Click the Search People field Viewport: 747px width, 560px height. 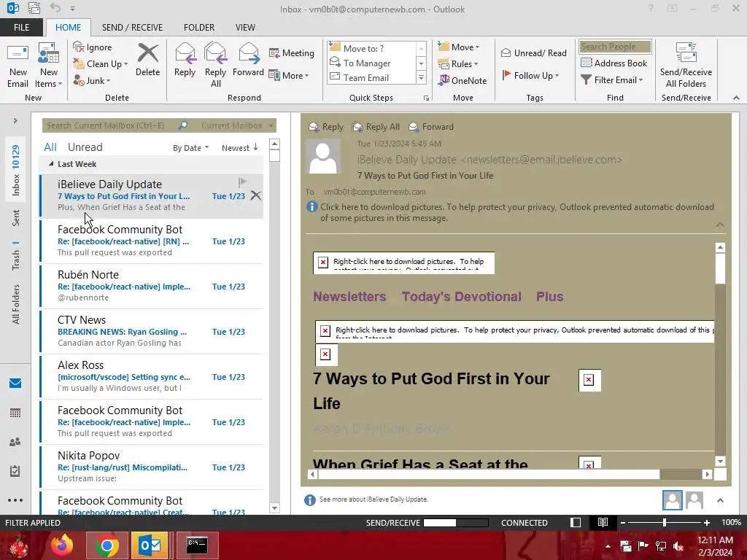pyautogui.click(x=615, y=47)
